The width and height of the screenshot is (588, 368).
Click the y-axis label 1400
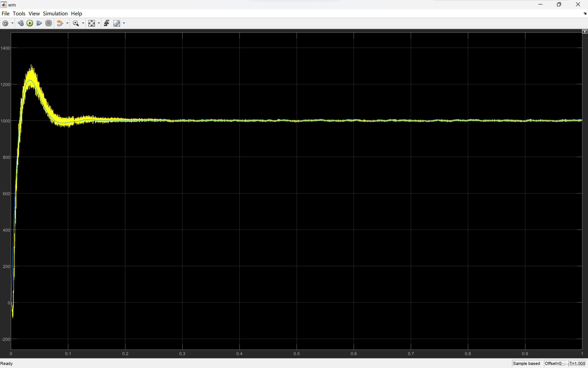click(5, 48)
